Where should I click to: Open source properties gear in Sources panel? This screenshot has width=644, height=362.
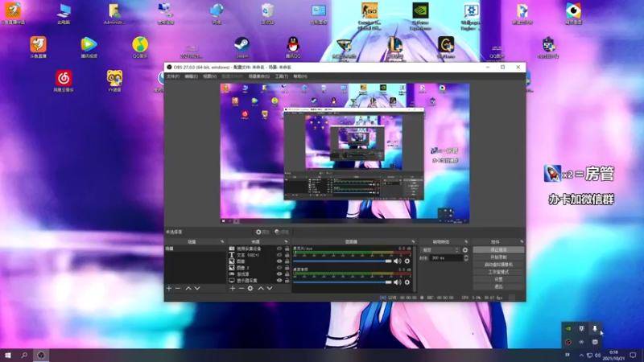point(250,288)
